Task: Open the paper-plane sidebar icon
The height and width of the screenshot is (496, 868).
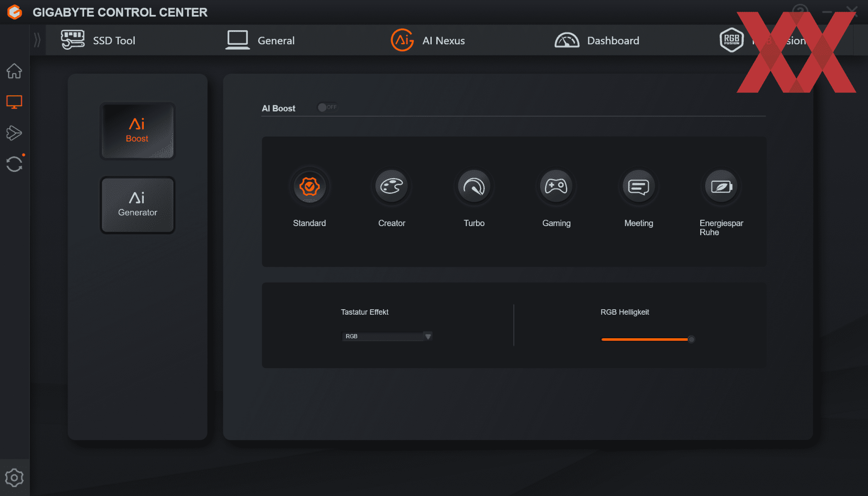Action: pyautogui.click(x=14, y=133)
